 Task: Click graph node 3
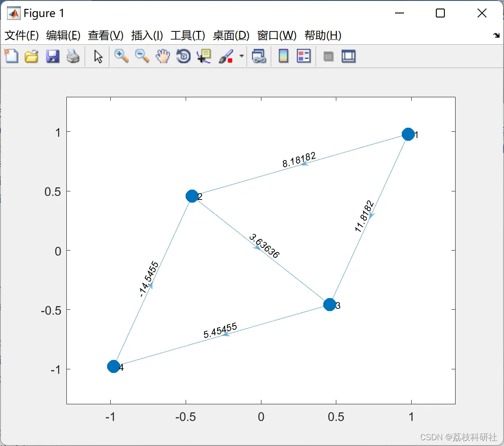330,305
